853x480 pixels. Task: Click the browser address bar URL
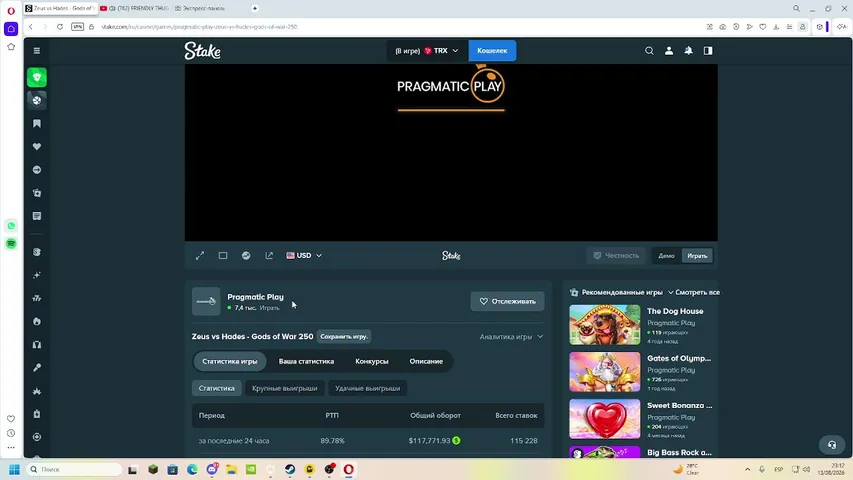(x=199, y=27)
